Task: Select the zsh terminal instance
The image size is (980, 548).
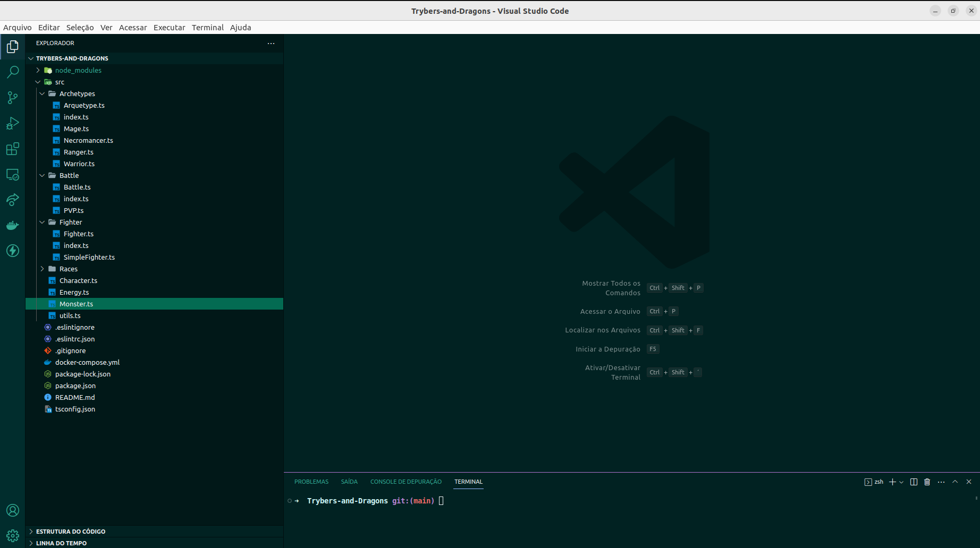Action: (x=874, y=482)
